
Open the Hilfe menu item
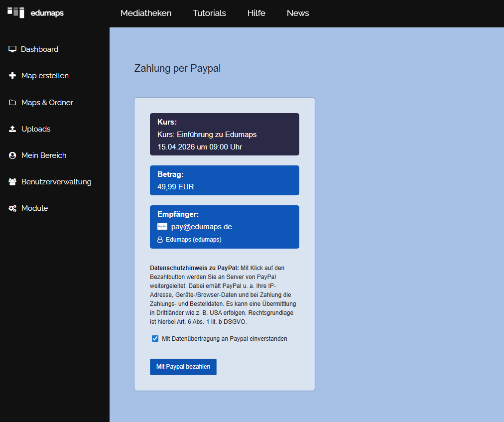click(x=256, y=13)
